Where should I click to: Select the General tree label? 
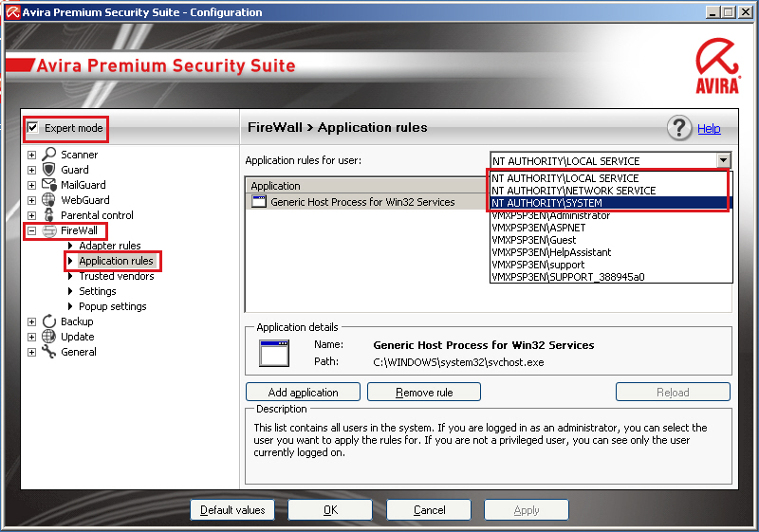pos(79,352)
